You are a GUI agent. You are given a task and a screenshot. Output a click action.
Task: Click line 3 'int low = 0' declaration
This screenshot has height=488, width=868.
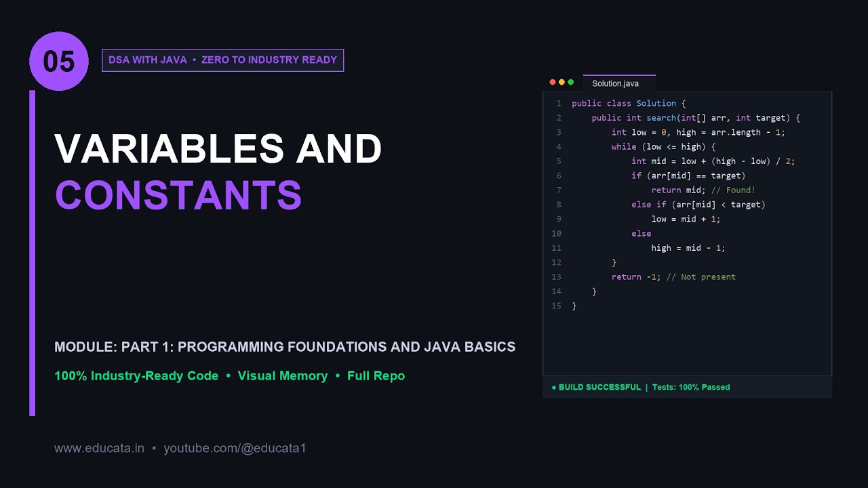[698, 132]
